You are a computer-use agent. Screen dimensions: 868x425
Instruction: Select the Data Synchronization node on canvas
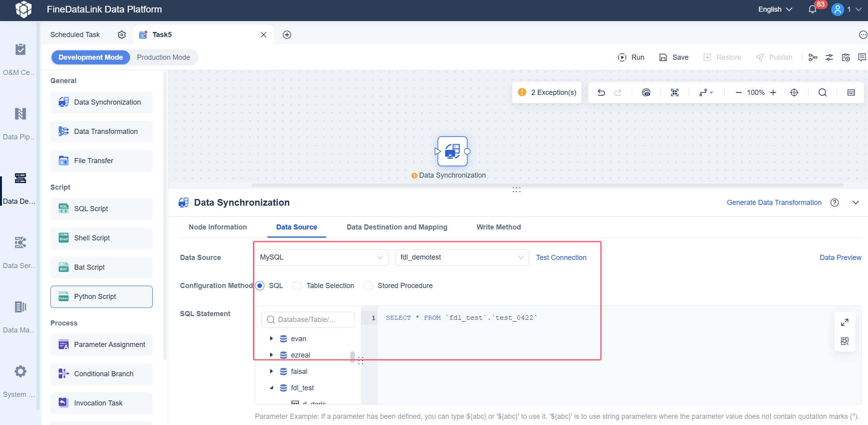pyautogui.click(x=453, y=151)
